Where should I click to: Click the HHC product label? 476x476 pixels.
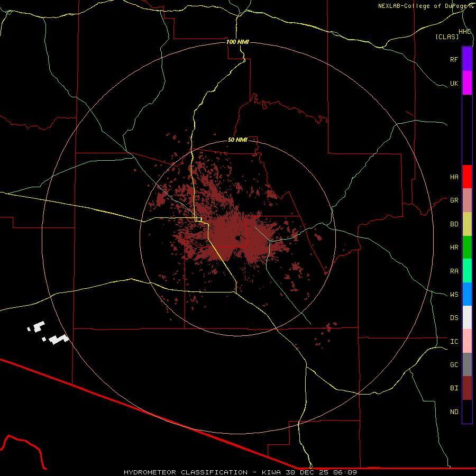click(464, 32)
